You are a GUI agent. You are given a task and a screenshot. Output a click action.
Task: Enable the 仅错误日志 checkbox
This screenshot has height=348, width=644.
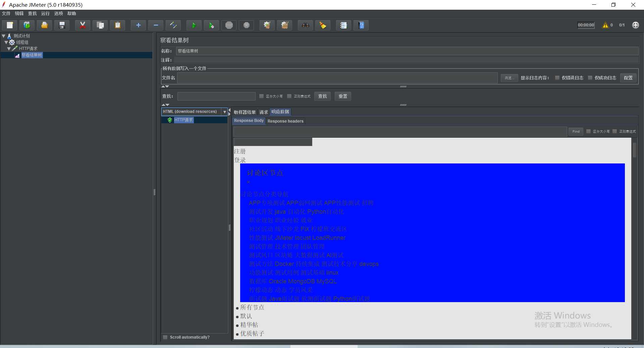(x=557, y=78)
